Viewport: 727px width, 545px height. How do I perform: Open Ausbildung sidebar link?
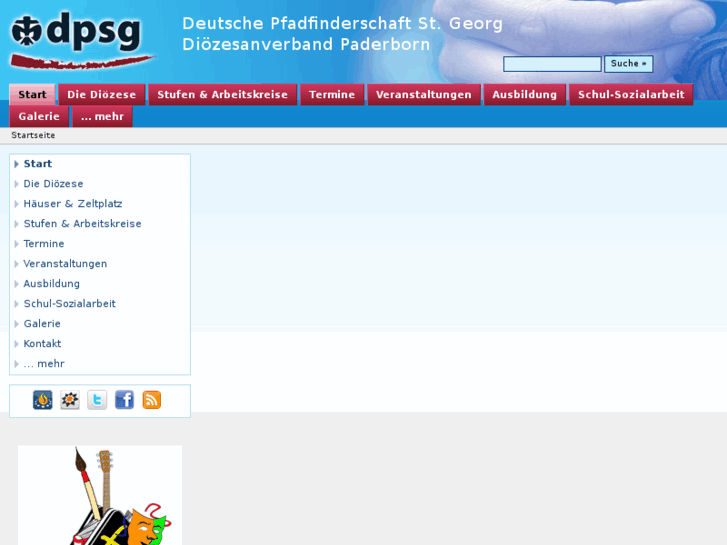point(51,283)
